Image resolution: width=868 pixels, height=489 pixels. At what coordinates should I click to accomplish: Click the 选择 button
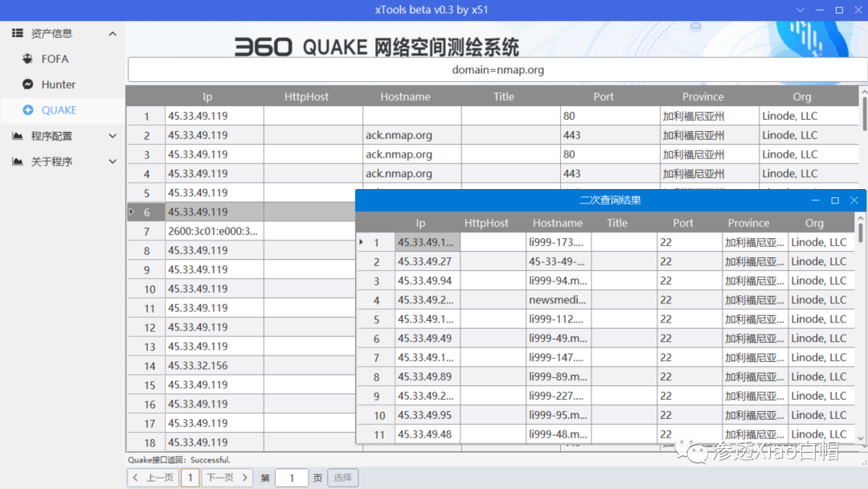[x=342, y=478]
